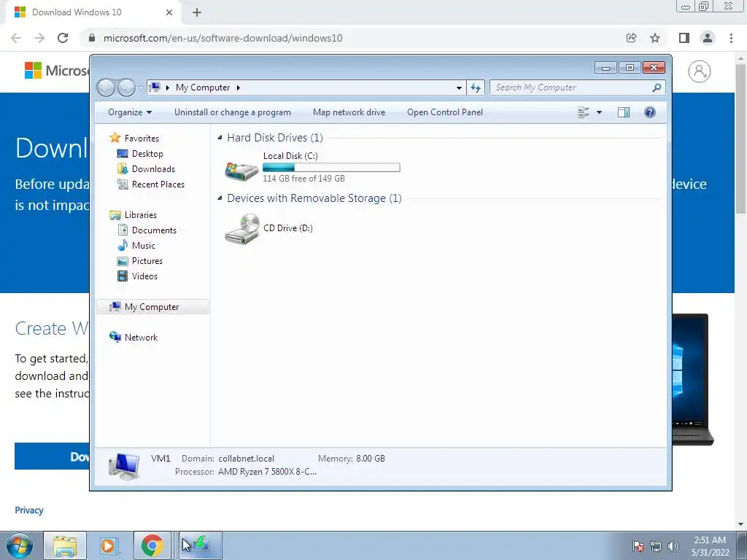Click the volume speaker tray icon
The height and width of the screenshot is (560, 747).
click(673, 547)
